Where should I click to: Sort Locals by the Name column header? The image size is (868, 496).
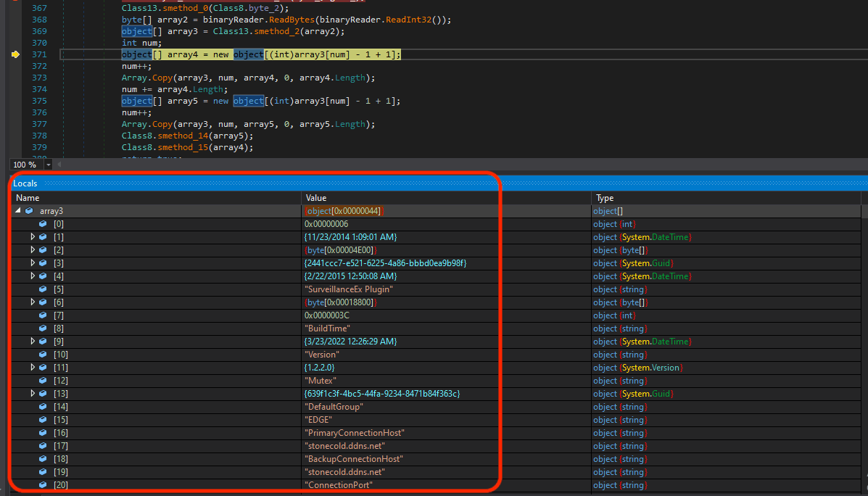(156, 198)
